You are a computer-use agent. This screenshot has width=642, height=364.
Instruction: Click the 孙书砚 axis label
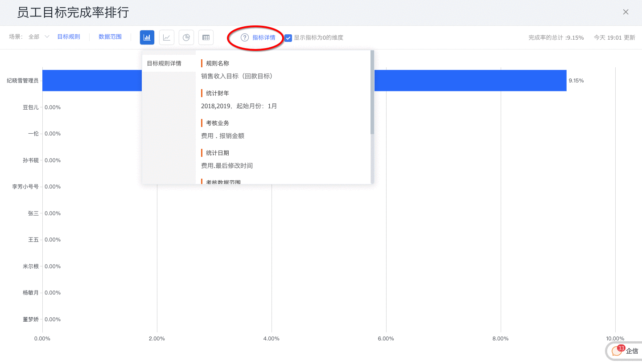coord(31,160)
